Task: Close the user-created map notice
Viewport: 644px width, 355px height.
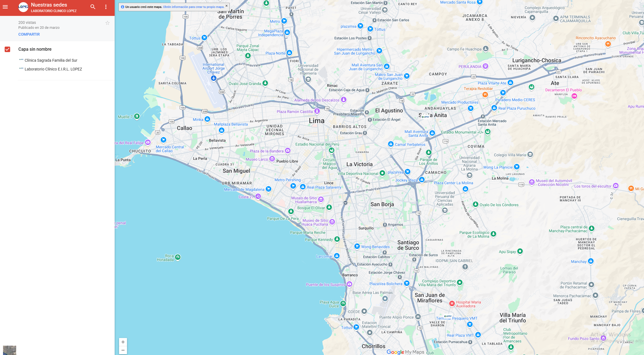Action: 227,6
